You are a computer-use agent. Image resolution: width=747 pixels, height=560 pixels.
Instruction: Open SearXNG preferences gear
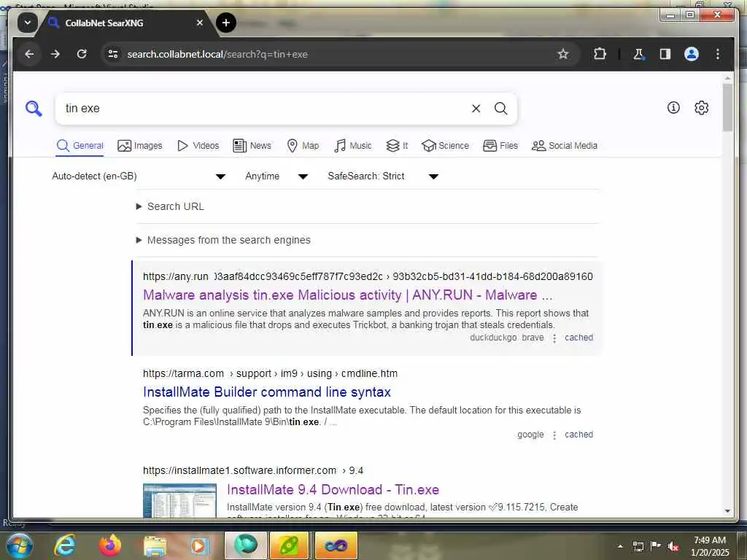(x=701, y=108)
